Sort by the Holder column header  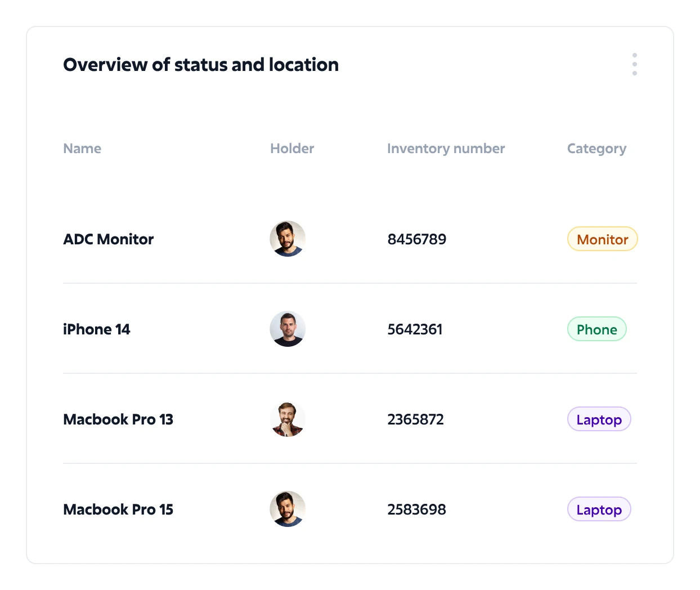pos(292,149)
